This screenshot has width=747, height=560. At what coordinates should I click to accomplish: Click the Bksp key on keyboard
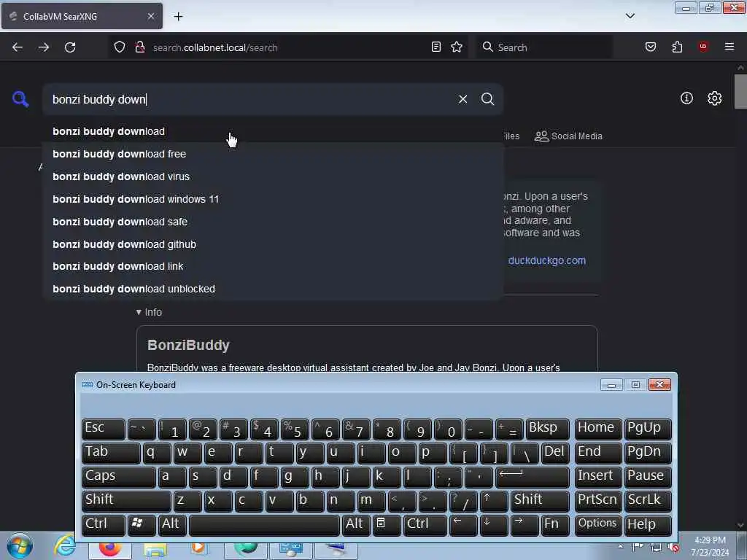pyautogui.click(x=547, y=428)
